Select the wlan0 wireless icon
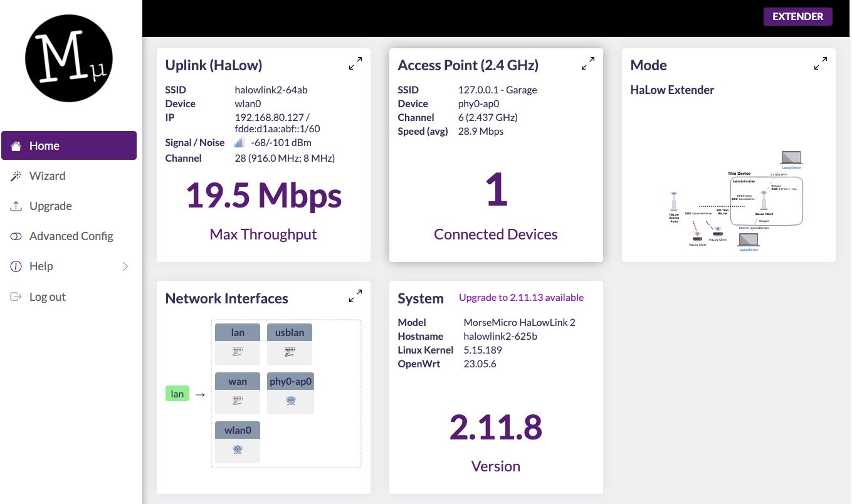852x504 pixels. (x=238, y=449)
